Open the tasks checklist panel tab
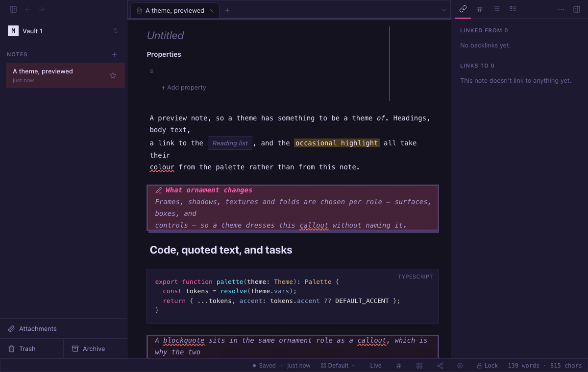This screenshot has height=372, width=588. point(513,9)
